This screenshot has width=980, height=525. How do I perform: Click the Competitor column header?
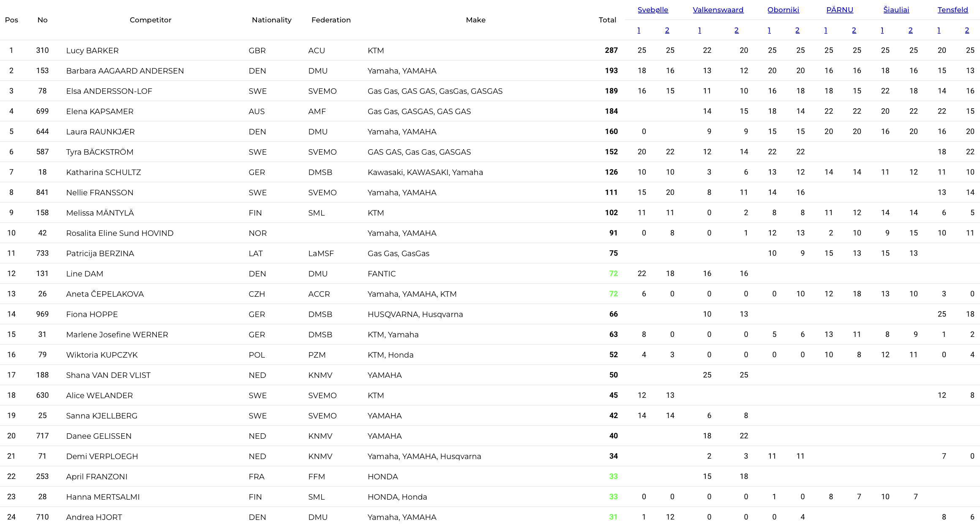[150, 20]
